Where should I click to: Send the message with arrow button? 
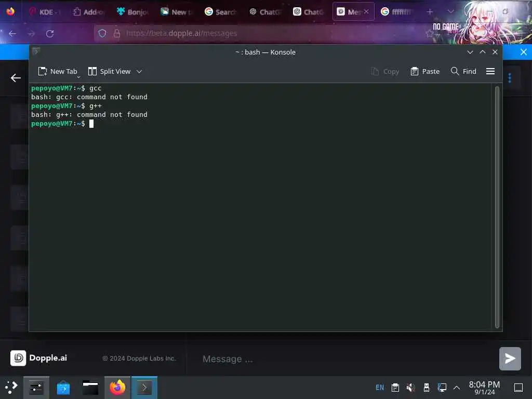(x=510, y=358)
